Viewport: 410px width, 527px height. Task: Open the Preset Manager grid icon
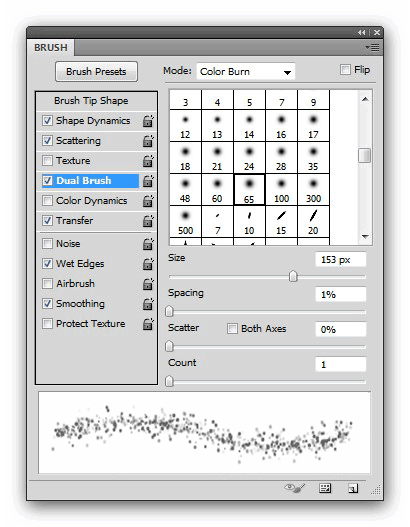[x=325, y=488]
